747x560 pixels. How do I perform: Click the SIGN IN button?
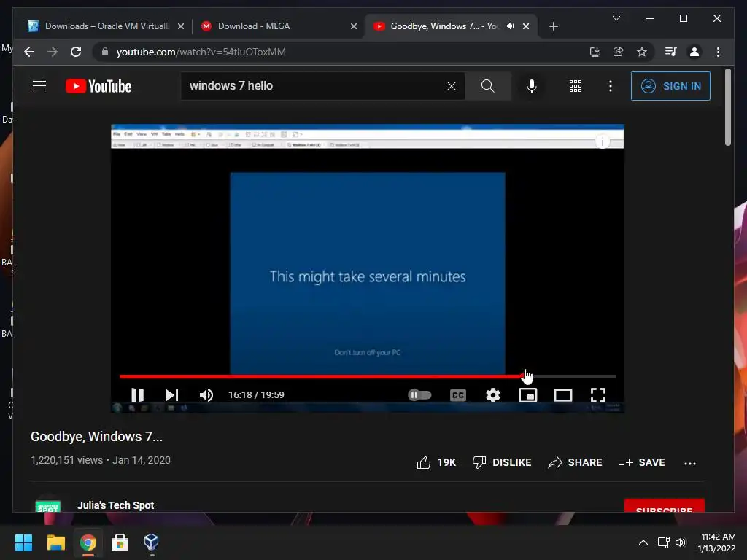pos(670,86)
